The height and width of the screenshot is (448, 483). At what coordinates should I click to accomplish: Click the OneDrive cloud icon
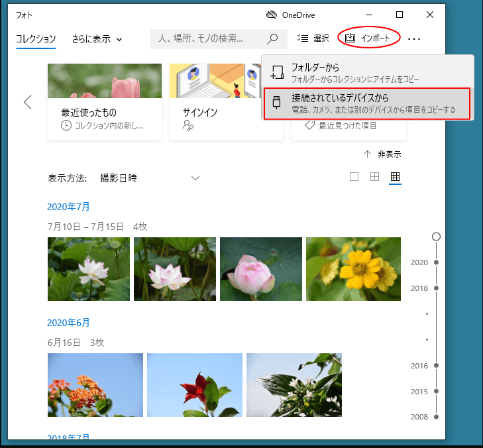coord(271,15)
